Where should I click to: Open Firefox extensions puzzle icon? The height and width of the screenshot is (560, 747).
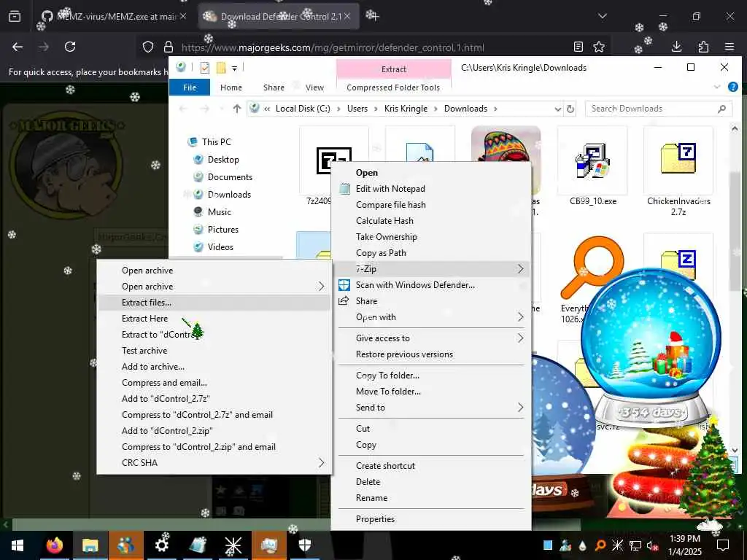coord(703,47)
